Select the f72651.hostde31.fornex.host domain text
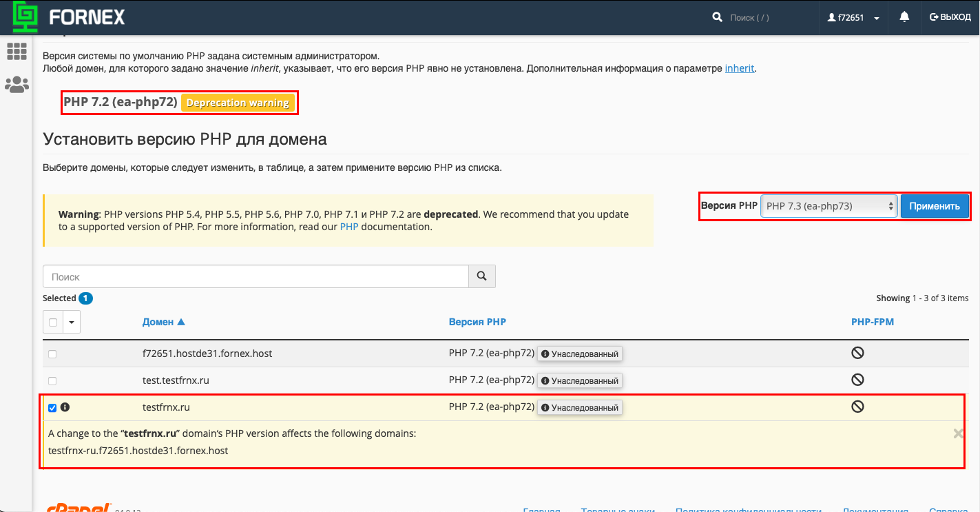Image resolution: width=980 pixels, height=512 pixels. [207, 354]
